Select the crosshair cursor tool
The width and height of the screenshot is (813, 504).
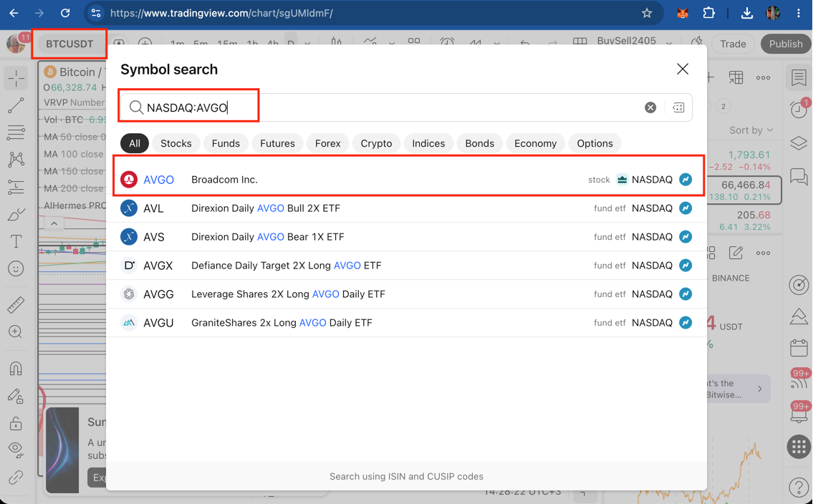[x=16, y=78]
